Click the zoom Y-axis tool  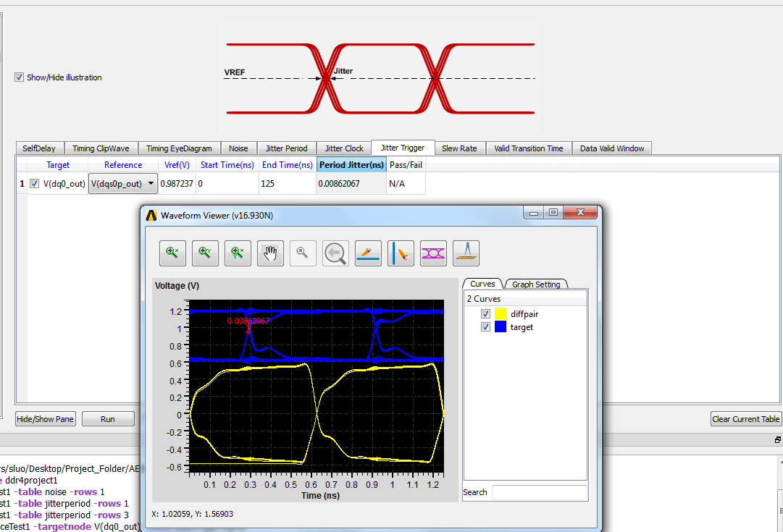pos(205,253)
